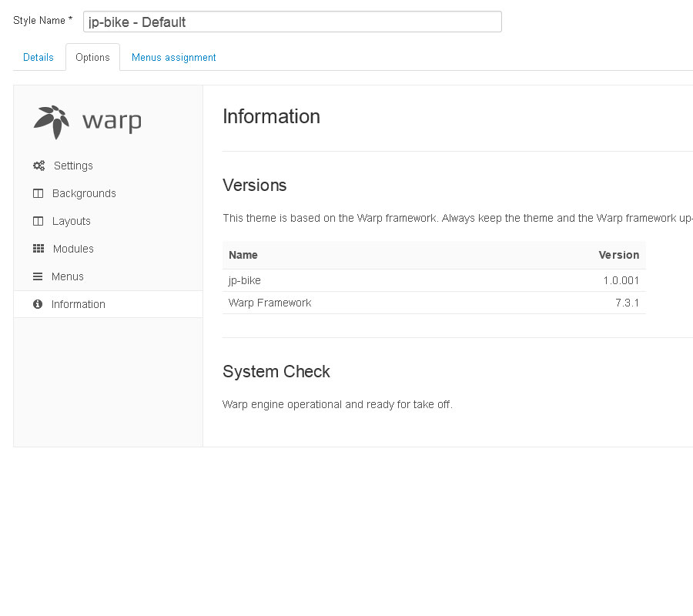Click the Version column header

pos(618,255)
